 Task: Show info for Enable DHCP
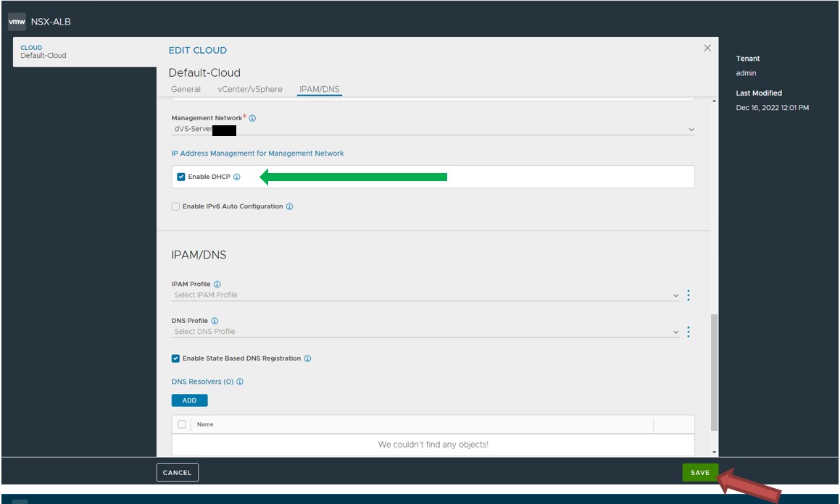click(x=237, y=177)
